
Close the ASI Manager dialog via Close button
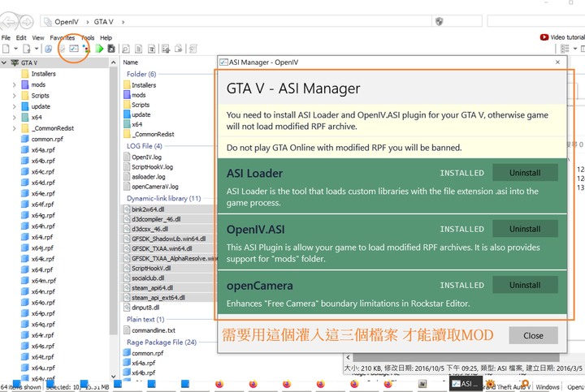533,335
